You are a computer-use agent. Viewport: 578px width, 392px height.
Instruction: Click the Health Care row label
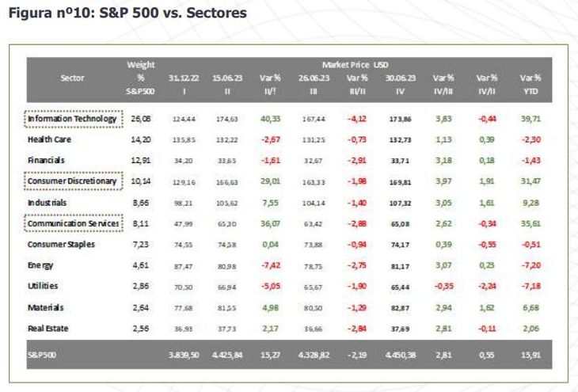click(50, 139)
